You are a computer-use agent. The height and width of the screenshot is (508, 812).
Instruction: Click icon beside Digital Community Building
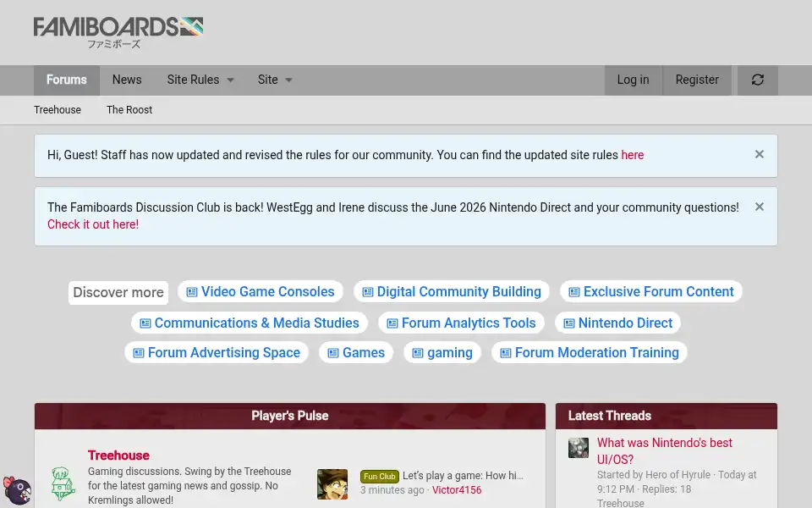(x=368, y=292)
